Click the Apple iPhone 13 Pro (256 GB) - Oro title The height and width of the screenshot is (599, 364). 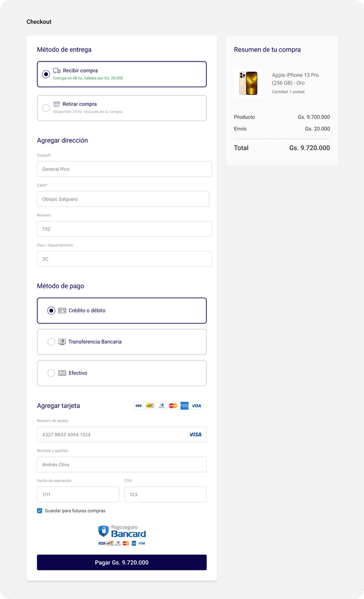pyautogui.click(x=295, y=79)
